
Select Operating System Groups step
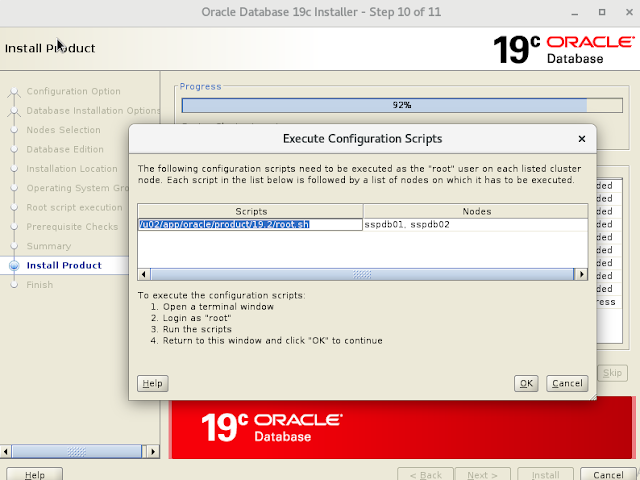(x=78, y=188)
